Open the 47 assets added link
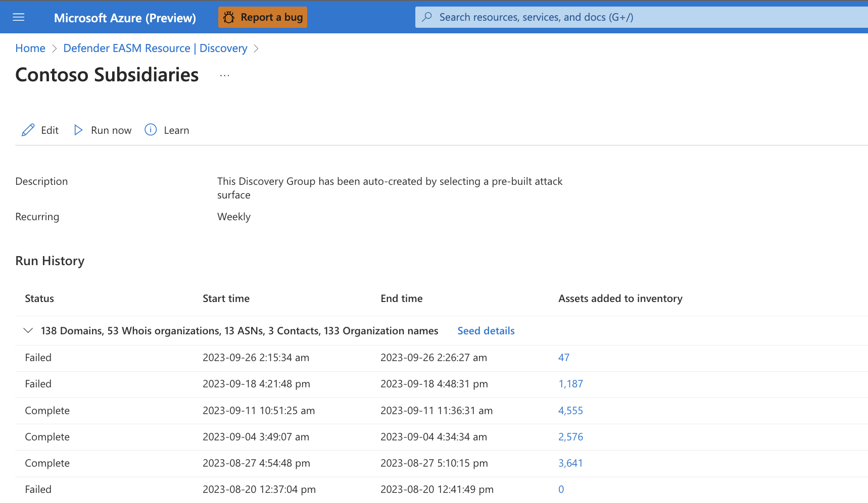 (564, 358)
